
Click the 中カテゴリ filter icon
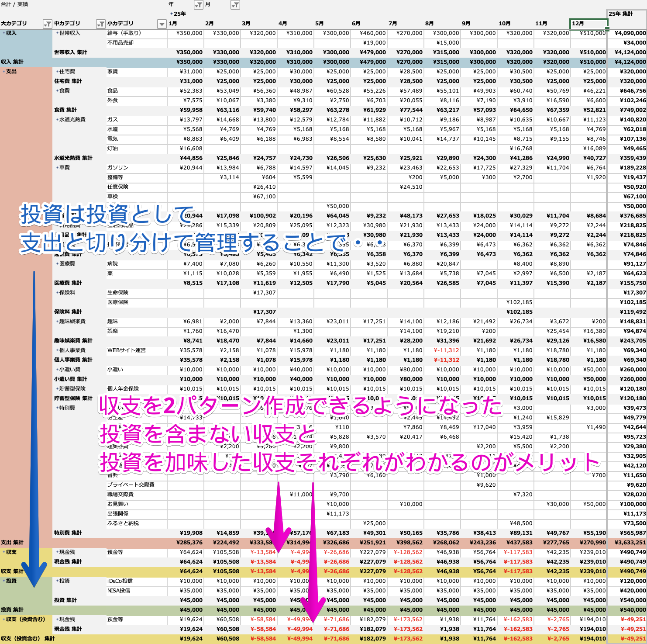(101, 24)
